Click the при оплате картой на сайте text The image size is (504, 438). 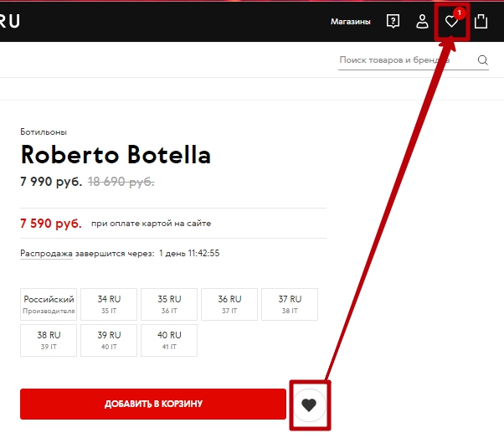click(151, 224)
